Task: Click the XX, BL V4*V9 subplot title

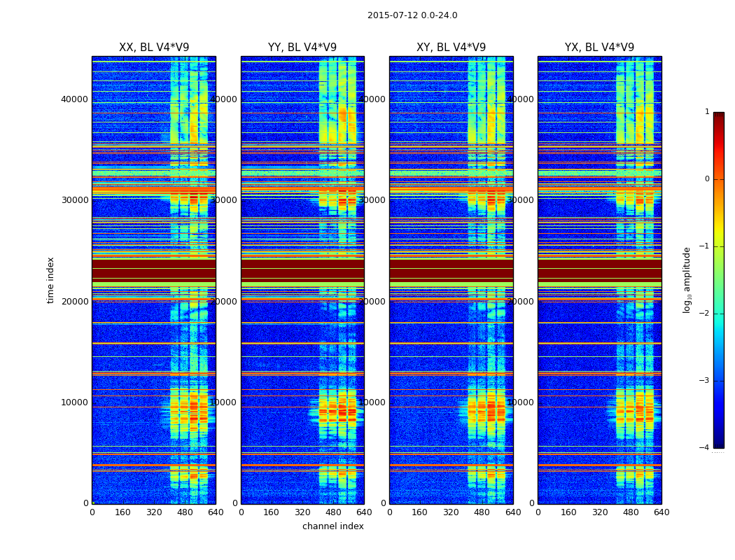Action: (154, 48)
